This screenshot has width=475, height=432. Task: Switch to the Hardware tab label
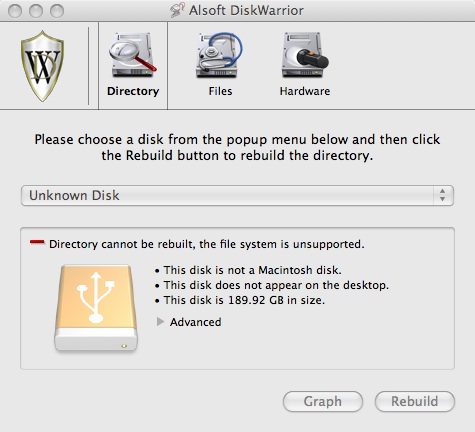click(x=305, y=91)
